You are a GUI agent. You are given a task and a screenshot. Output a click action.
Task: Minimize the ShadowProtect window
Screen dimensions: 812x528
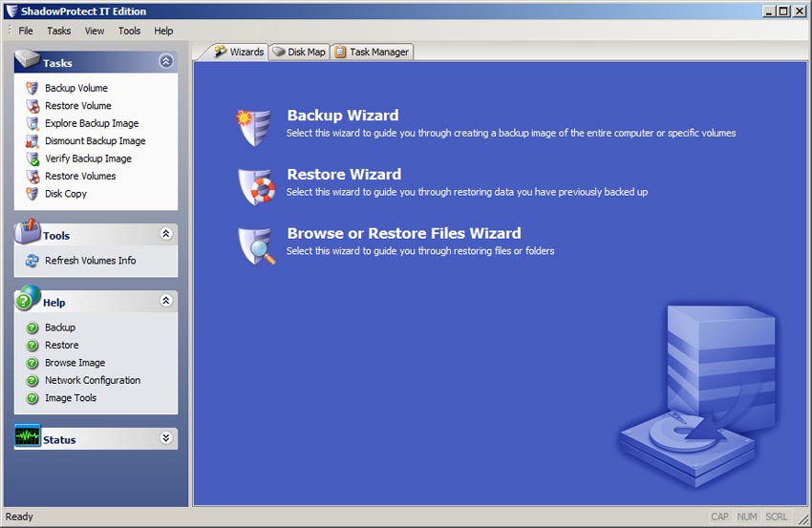pos(770,11)
